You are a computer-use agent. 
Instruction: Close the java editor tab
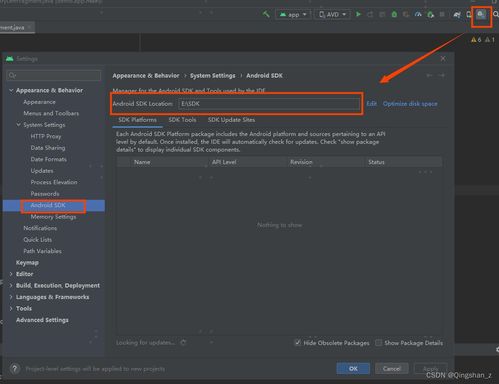(x=29, y=27)
